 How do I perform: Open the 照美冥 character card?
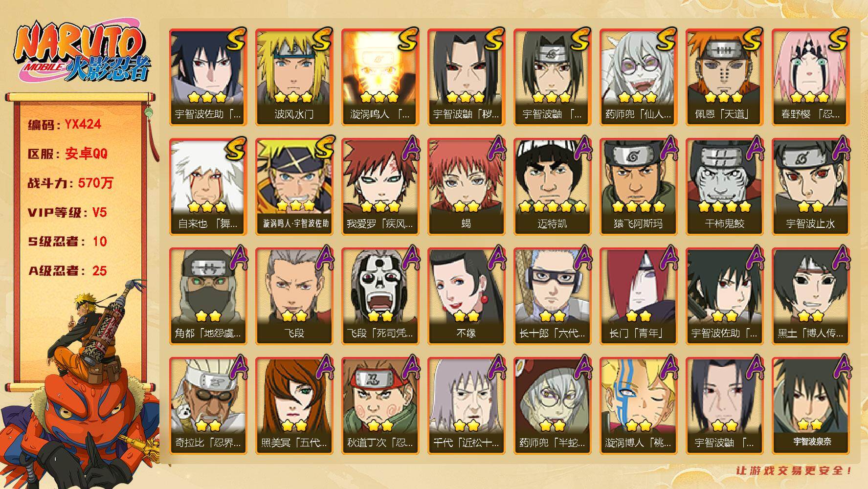tap(294, 406)
